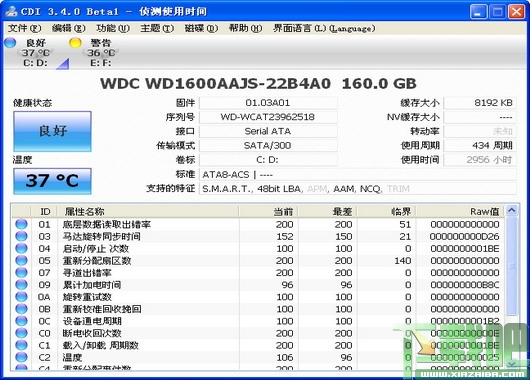Click the status icon of row 04
The width and height of the screenshot is (530, 380).
point(21,248)
